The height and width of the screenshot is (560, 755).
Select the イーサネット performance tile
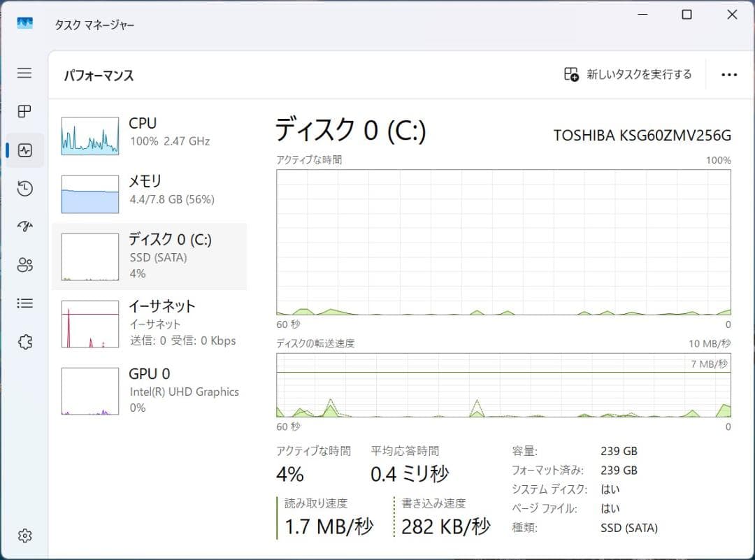tap(150, 322)
